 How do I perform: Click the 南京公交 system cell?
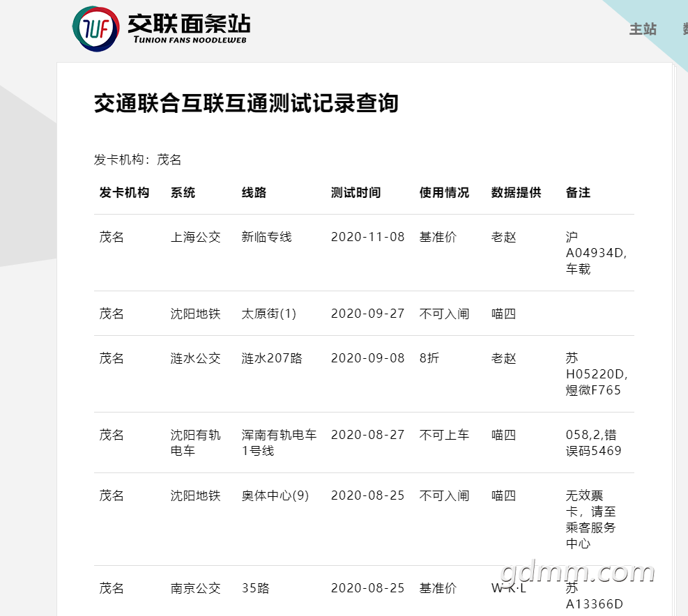click(195, 588)
